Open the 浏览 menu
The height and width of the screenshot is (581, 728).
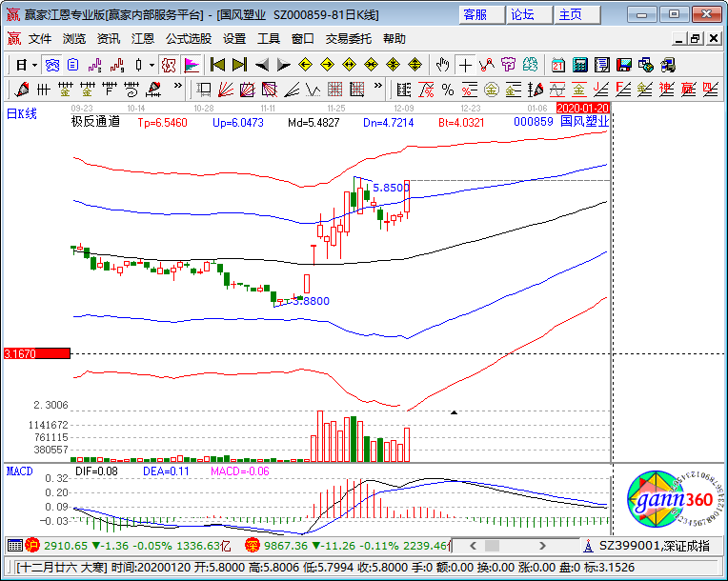[74, 39]
